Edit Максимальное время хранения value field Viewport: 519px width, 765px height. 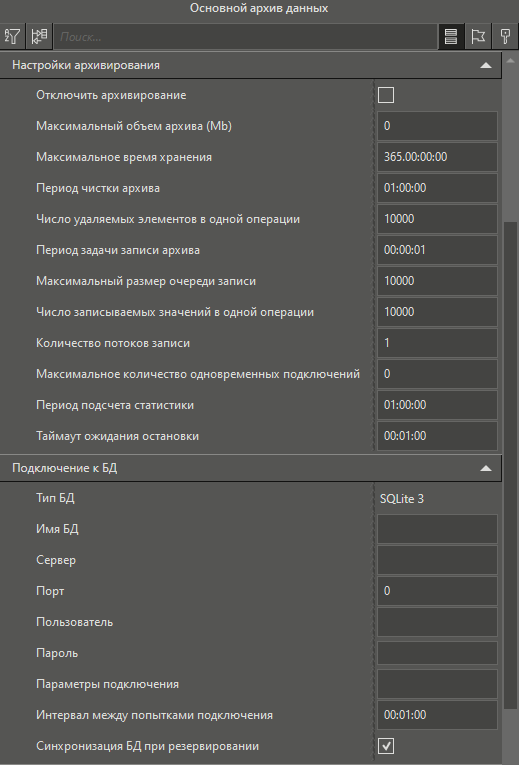(437, 157)
